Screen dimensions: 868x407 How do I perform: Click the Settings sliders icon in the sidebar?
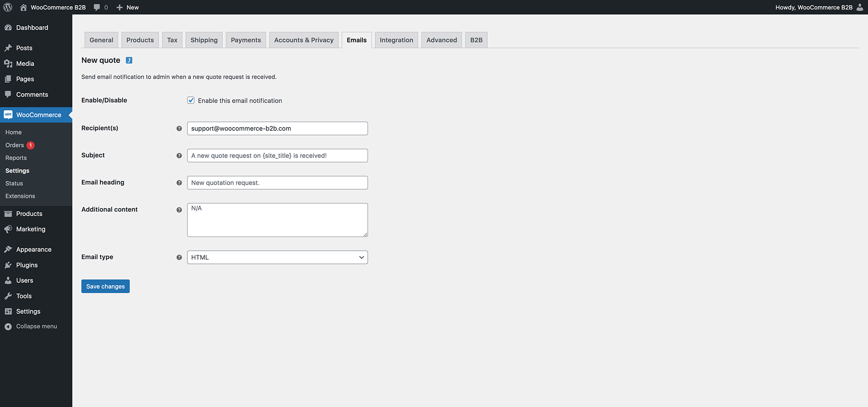click(x=8, y=312)
